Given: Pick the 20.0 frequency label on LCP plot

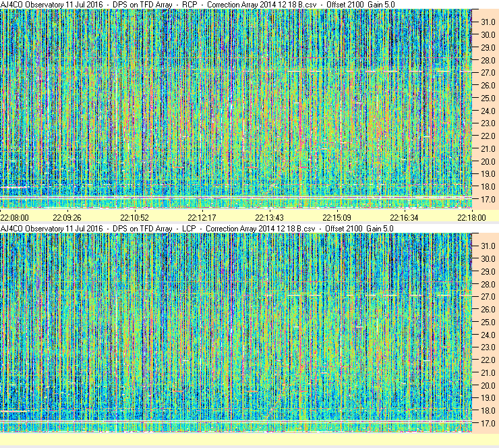Looking at the screenshot, I should pos(488,385).
